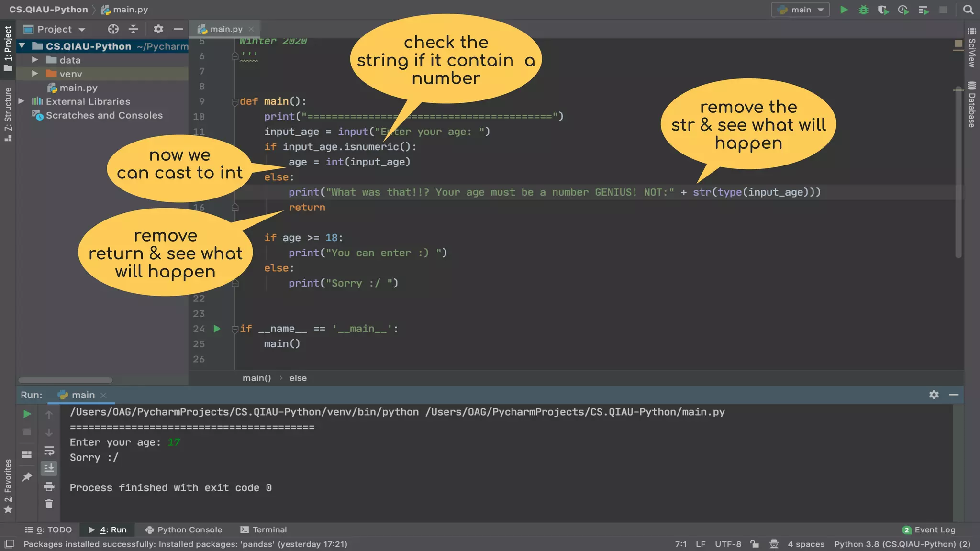Expand the data folder in project tree
The width and height of the screenshot is (980, 551).
point(35,60)
